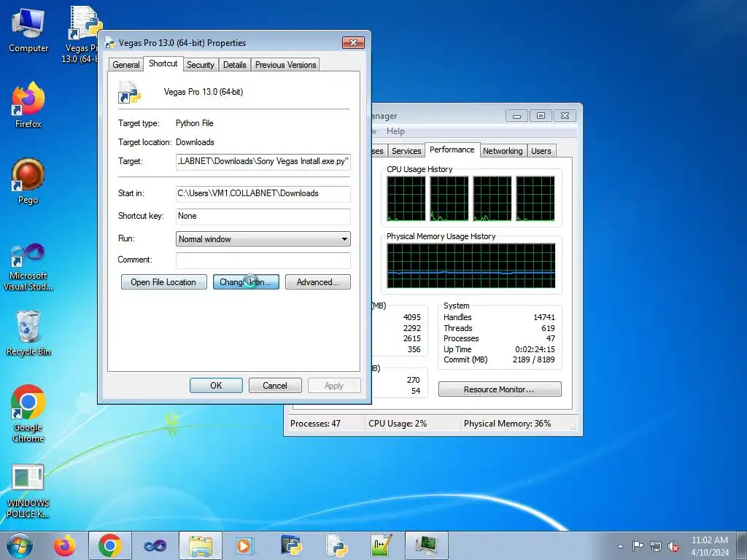Screen dimensions: 747x560
Task: Open the Previous Versions tab
Action: click(285, 65)
